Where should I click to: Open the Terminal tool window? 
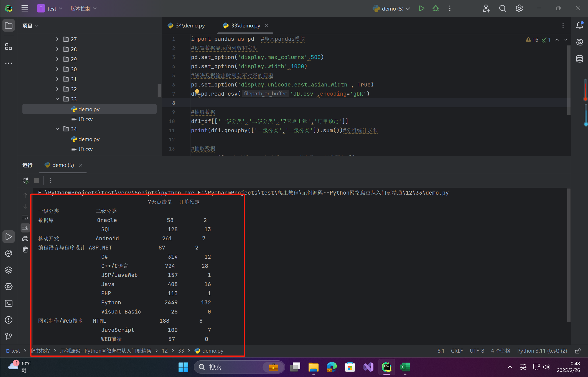9,303
